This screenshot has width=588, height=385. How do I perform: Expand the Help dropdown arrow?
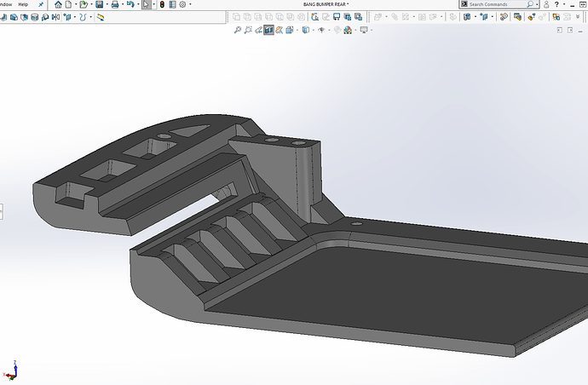click(x=564, y=4)
